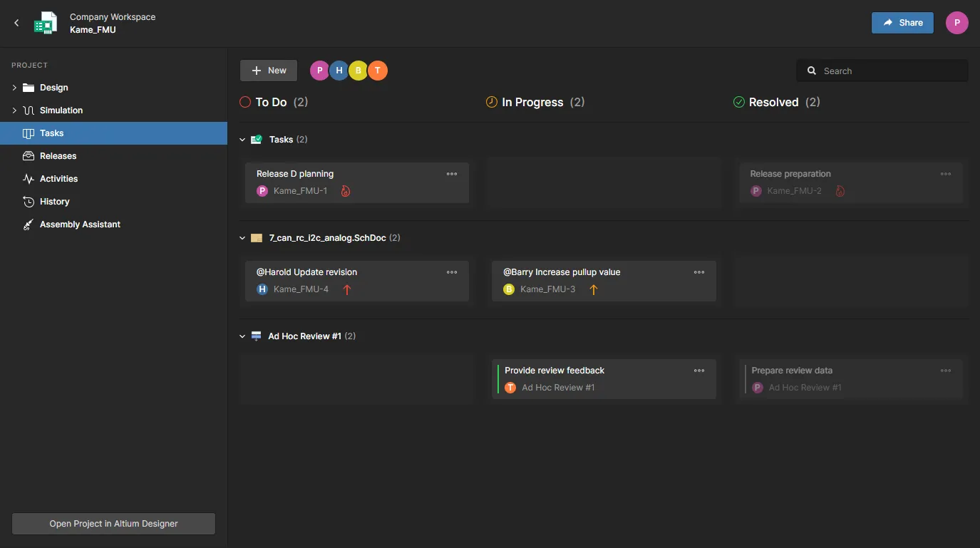Viewport: 980px width, 548px height.
Task: Collapse the Tasks group
Action: coord(242,140)
